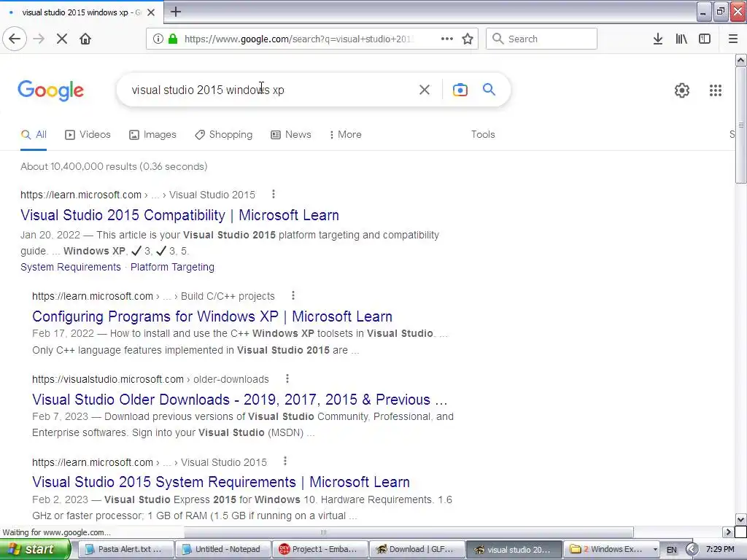This screenshot has width=747, height=560.
Task: Click the EN language indicator
Action: tap(671, 550)
